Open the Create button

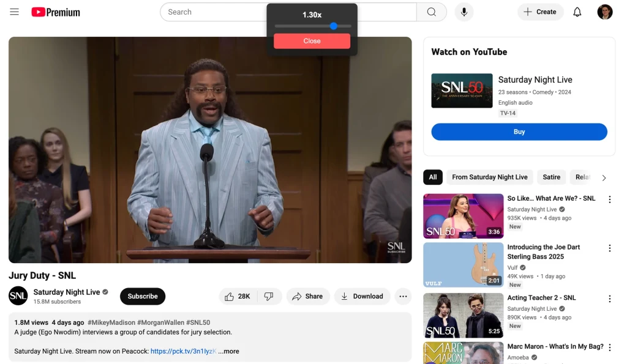[540, 12]
